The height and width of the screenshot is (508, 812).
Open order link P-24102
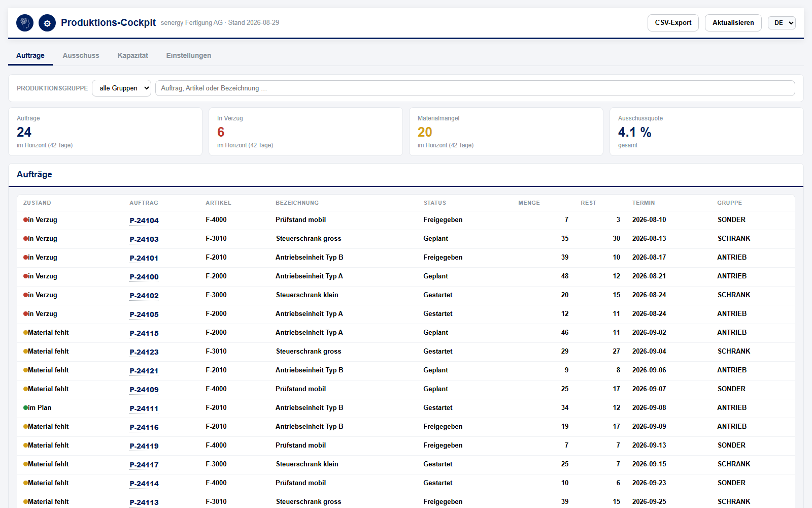pos(144,296)
